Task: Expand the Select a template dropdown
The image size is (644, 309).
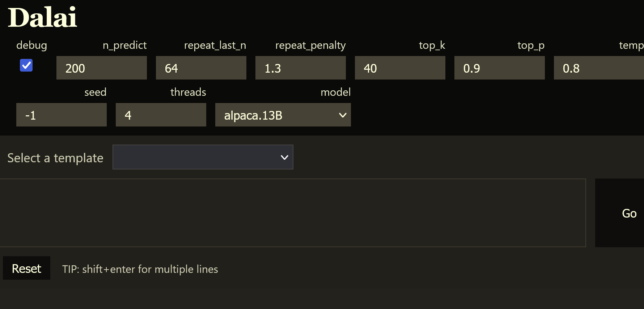Action: click(x=203, y=157)
